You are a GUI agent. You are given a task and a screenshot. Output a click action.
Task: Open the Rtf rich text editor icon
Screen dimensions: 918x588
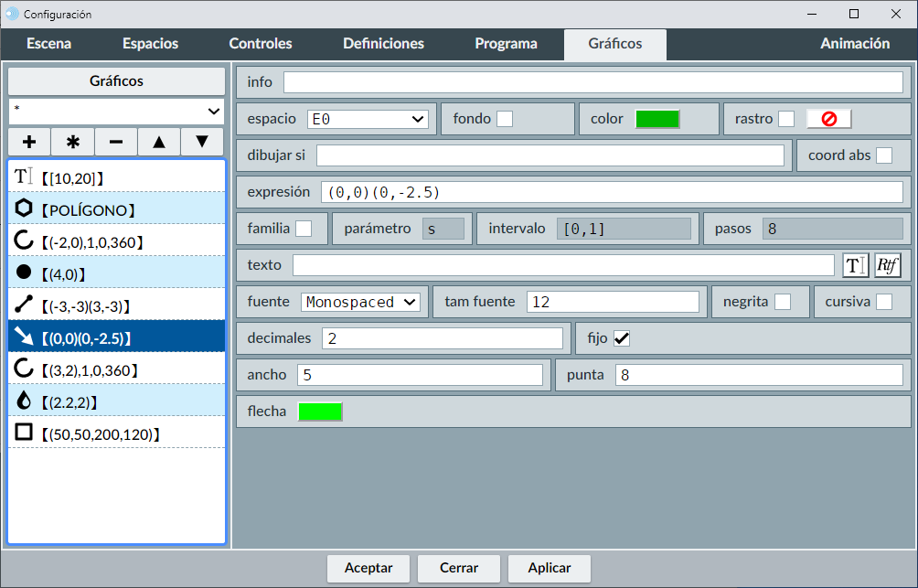pos(887,265)
